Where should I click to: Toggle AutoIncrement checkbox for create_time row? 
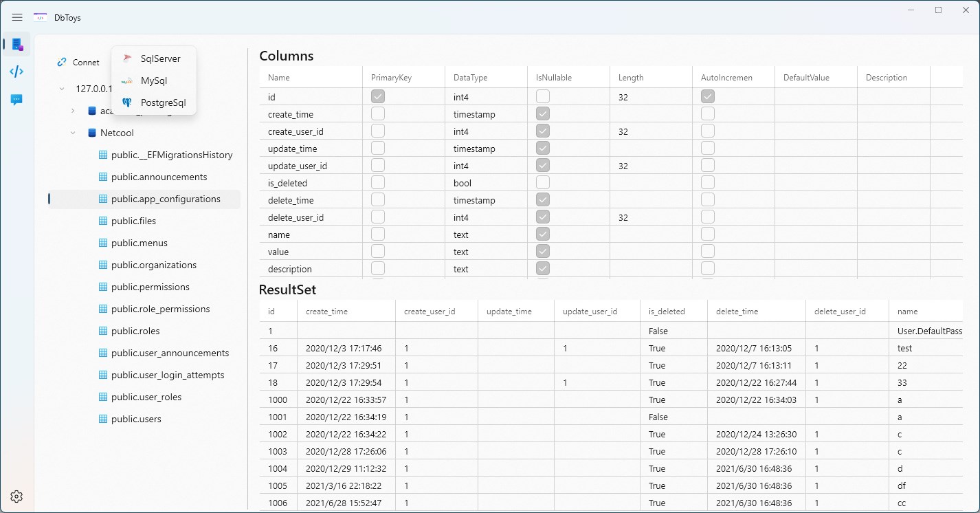click(x=708, y=113)
